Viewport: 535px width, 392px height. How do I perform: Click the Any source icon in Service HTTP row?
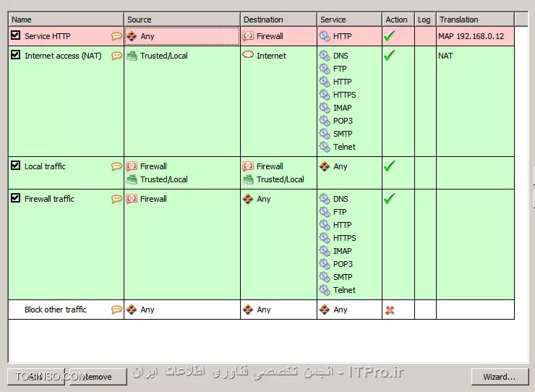point(132,36)
